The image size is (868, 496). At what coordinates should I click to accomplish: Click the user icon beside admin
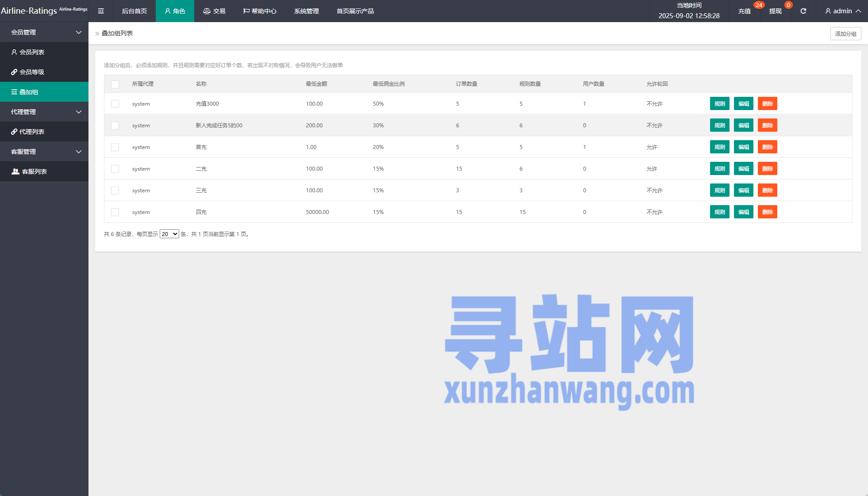coord(828,11)
